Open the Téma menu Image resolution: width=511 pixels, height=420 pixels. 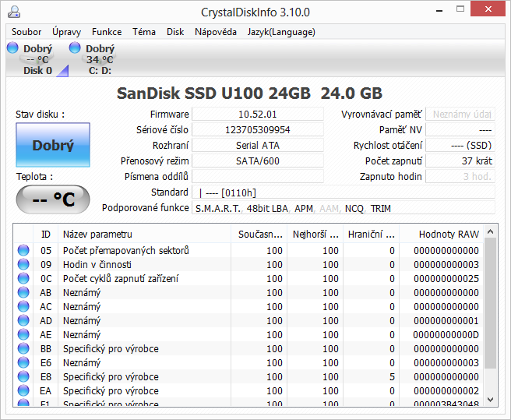(x=144, y=32)
